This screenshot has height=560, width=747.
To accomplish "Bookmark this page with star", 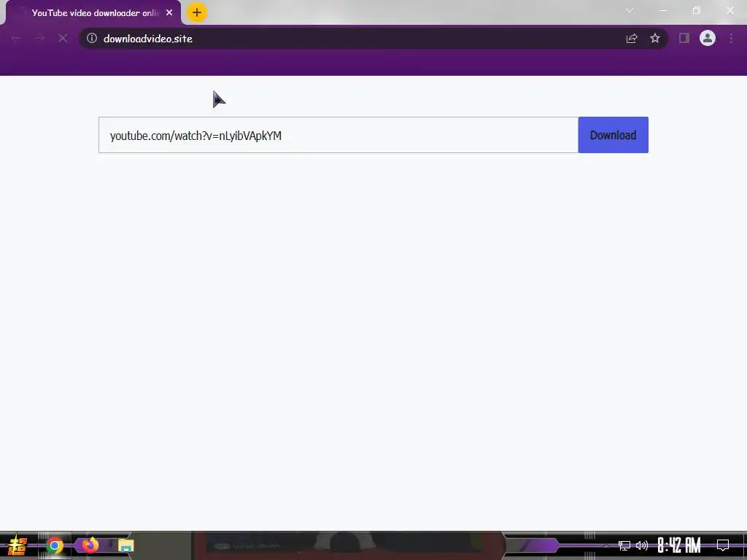I will point(655,38).
